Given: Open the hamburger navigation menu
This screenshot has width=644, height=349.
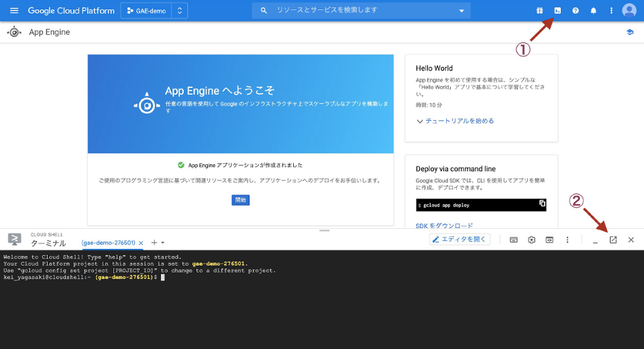Looking at the screenshot, I should click(14, 11).
